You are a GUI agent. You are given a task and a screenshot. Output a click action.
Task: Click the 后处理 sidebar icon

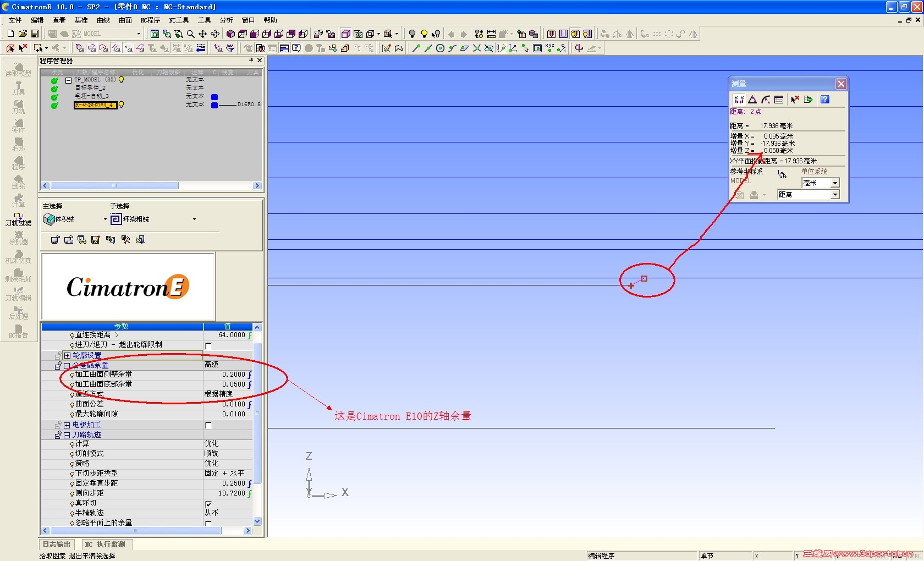click(x=19, y=312)
